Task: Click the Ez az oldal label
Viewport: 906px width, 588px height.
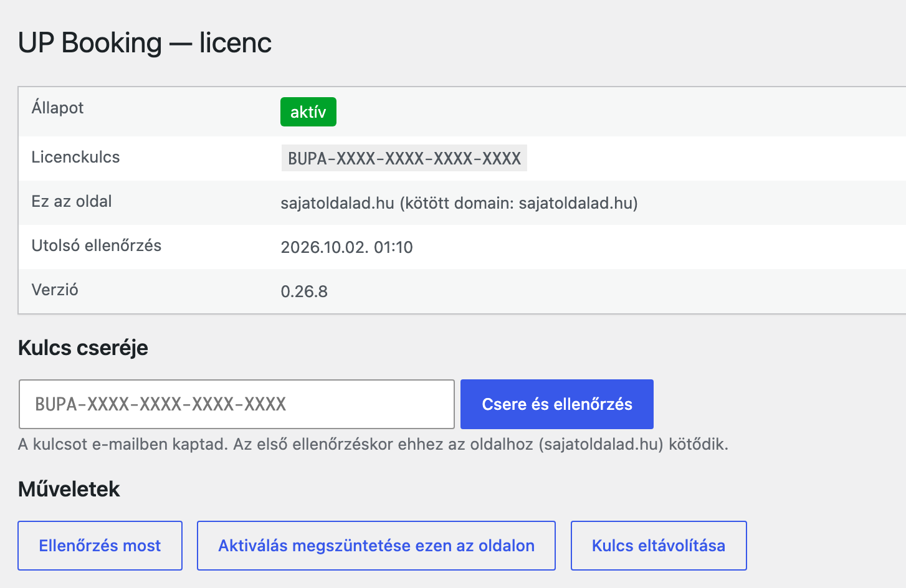Action: click(72, 201)
